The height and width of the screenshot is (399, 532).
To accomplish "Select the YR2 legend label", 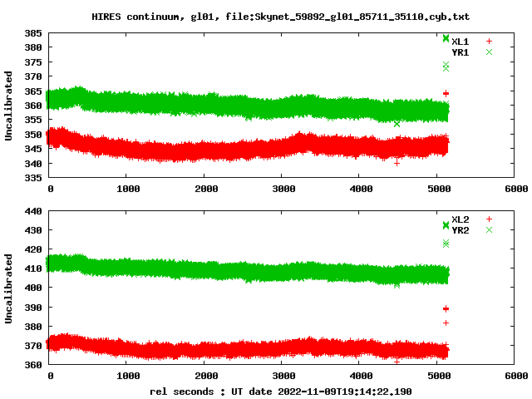I will tap(460, 230).
